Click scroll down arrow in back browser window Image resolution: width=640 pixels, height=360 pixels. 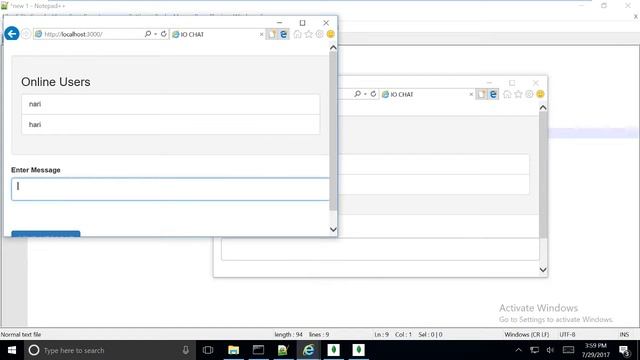(x=543, y=270)
